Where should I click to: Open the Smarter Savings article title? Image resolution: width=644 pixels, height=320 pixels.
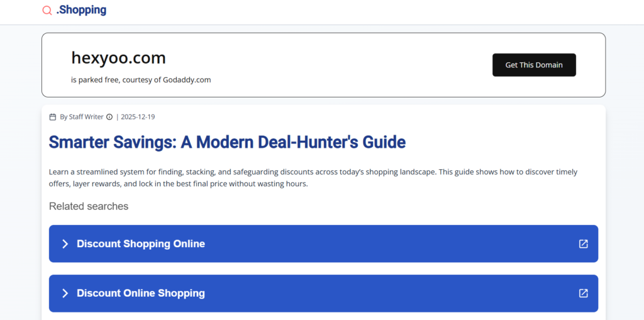click(x=227, y=142)
